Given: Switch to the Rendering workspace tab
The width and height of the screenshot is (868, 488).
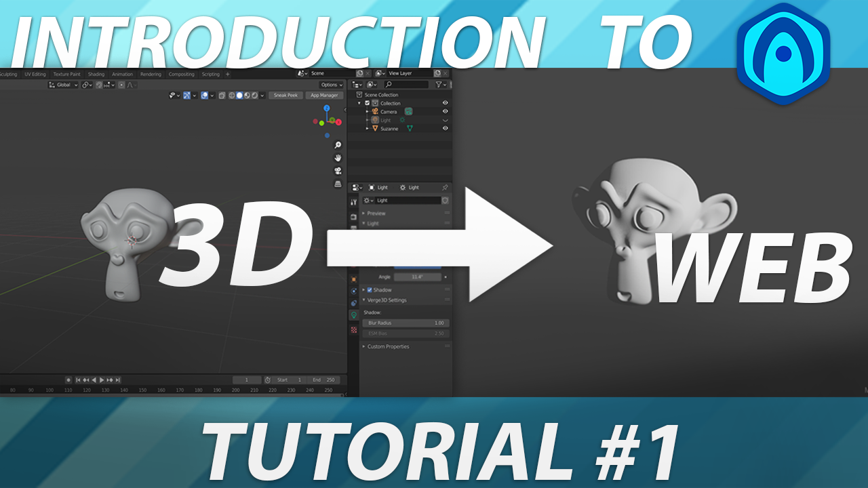Looking at the screenshot, I should 151,74.
